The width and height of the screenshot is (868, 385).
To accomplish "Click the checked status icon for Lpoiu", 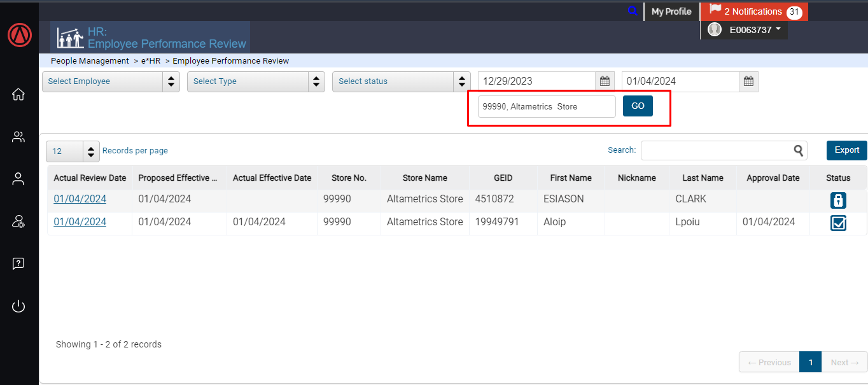I will 838,223.
